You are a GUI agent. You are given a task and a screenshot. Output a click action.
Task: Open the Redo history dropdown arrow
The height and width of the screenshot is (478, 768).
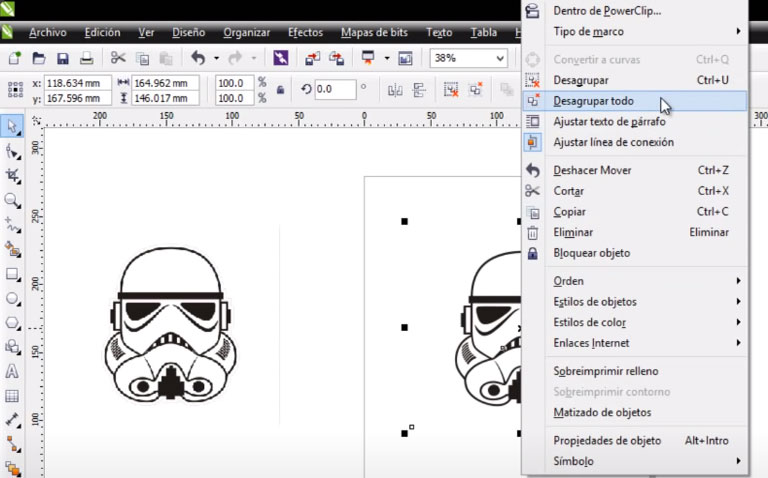pos(254,58)
